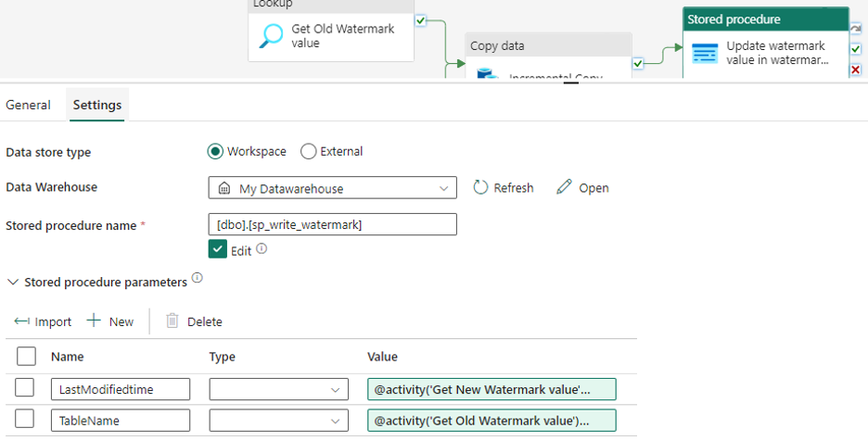Screen dimensions: 868x441
Task: Click the Data store type label
Action: 48,153
